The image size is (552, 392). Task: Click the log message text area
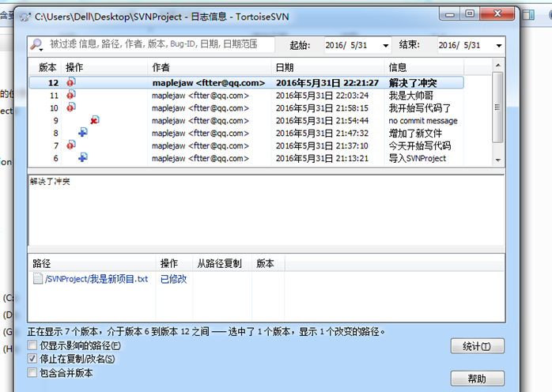click(x=267, y=210)
